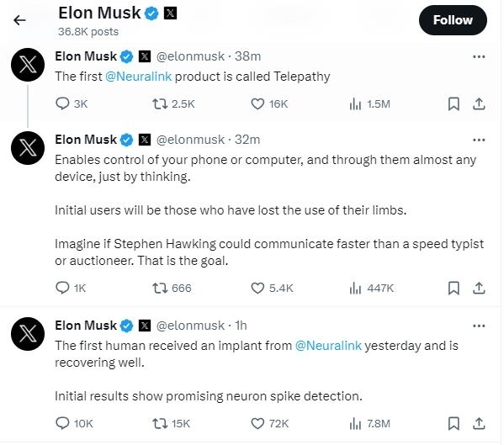Open @Neuralink mention in the implant post
This screenshot has width=504, height=445.
(x=328, y=346)
